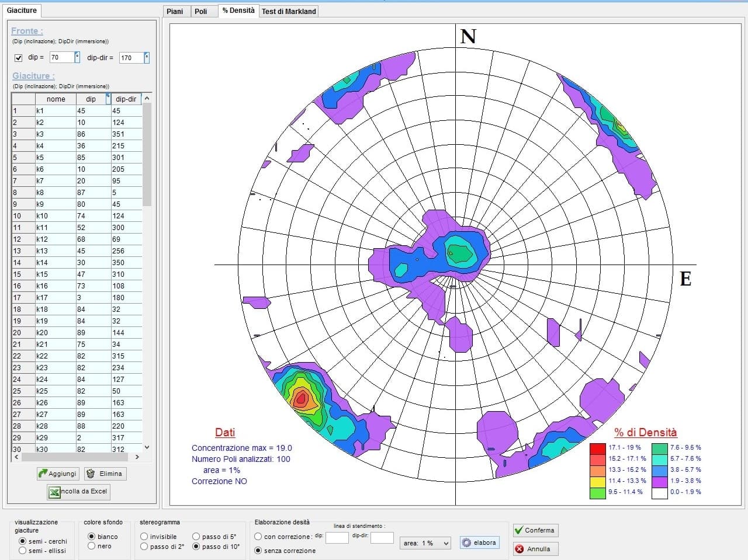The image size is (748, 560).
Task: Click the dip value stepper in Fronte
Action: tap(77, 57)
